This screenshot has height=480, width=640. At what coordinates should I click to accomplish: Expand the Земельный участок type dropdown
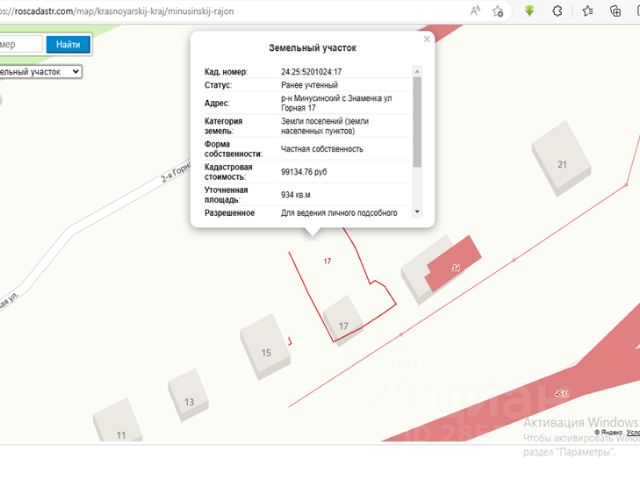click(x=40, y=72)
